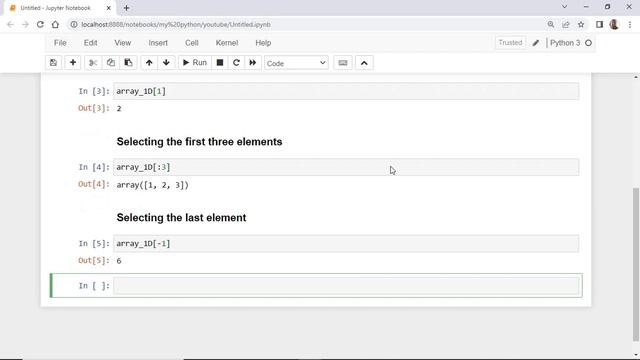Click heading Selecting the last element
This screenshot has height=360, width=640.
tap(181, 218)
